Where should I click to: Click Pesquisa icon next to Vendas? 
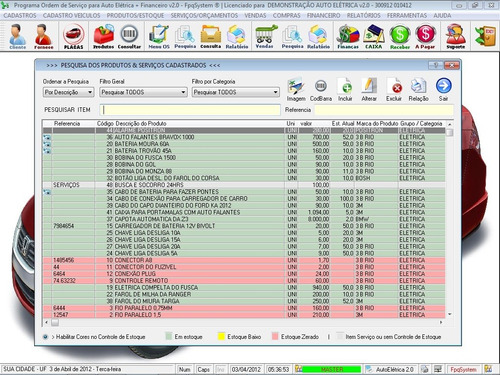(x=292, y=36)
